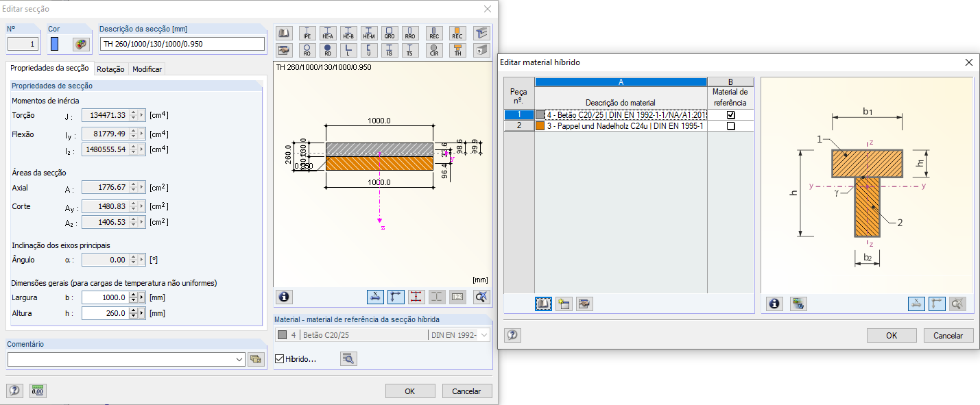Click Cancelar in Editar secção dialog

point(467,391)
